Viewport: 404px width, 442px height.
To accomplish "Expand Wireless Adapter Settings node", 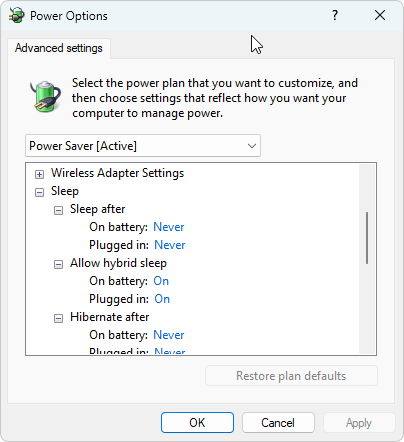I will (x=39, y=174).
